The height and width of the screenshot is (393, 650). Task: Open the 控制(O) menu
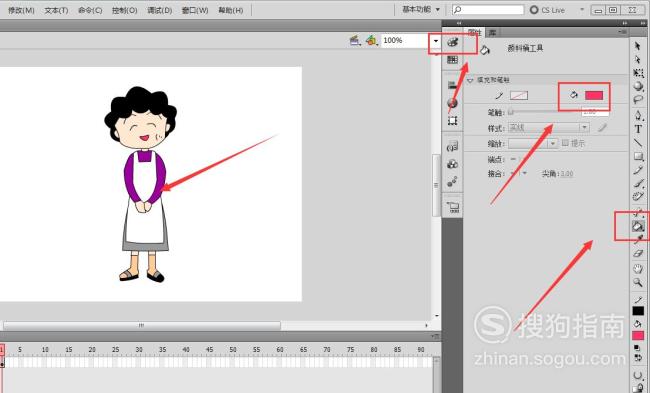tap(124, 10)
